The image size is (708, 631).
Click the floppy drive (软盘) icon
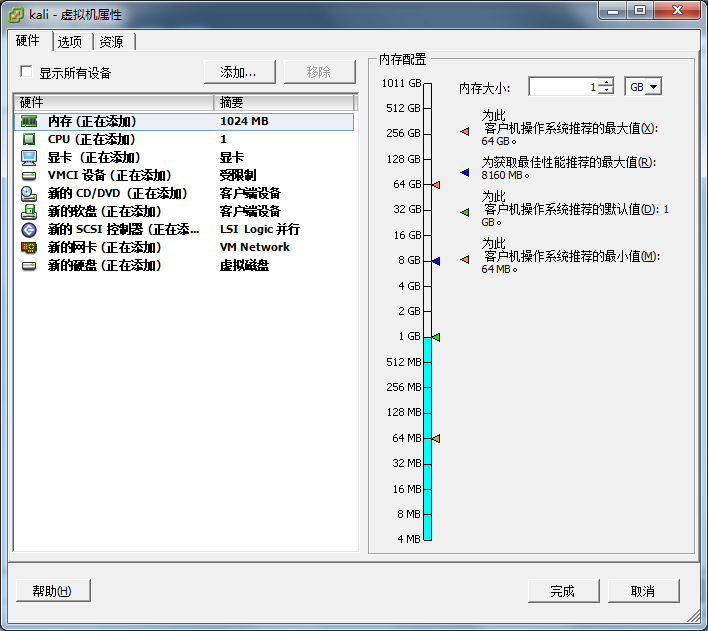29,211
